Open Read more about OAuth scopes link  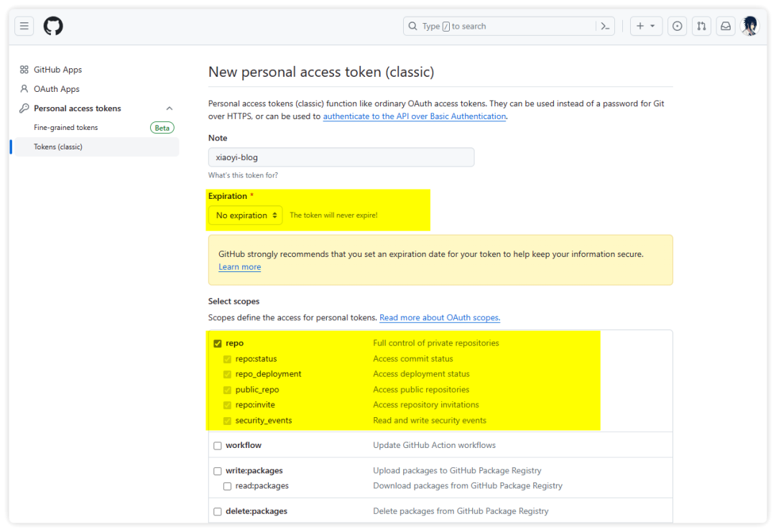tap(439, 317)
